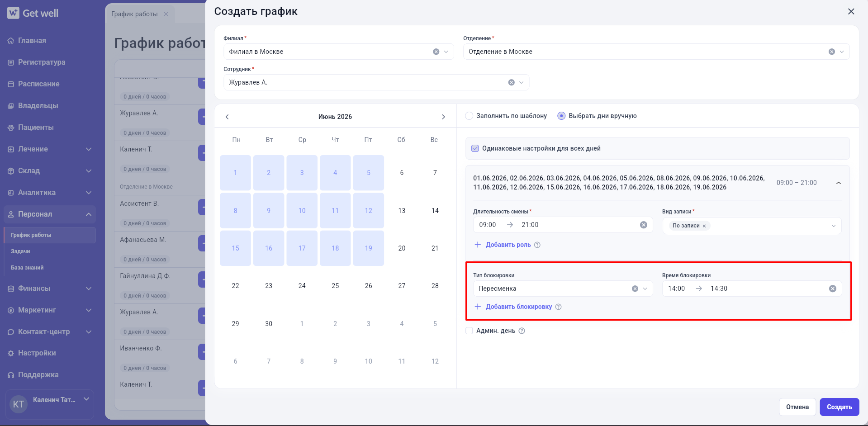868x426 pixels.
Task: Expand the Маркетинг menu chevron
Action: click(x=89, y=310)
